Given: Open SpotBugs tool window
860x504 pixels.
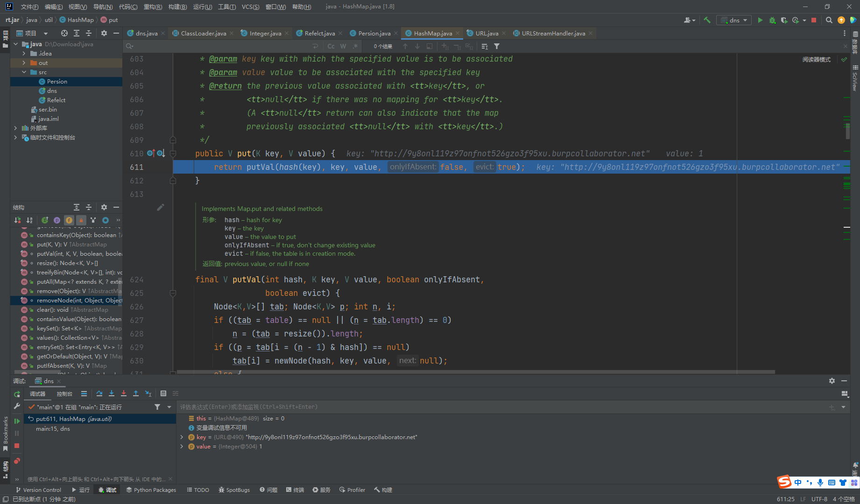Looking at the screenshot, I should tap(234, 490).
